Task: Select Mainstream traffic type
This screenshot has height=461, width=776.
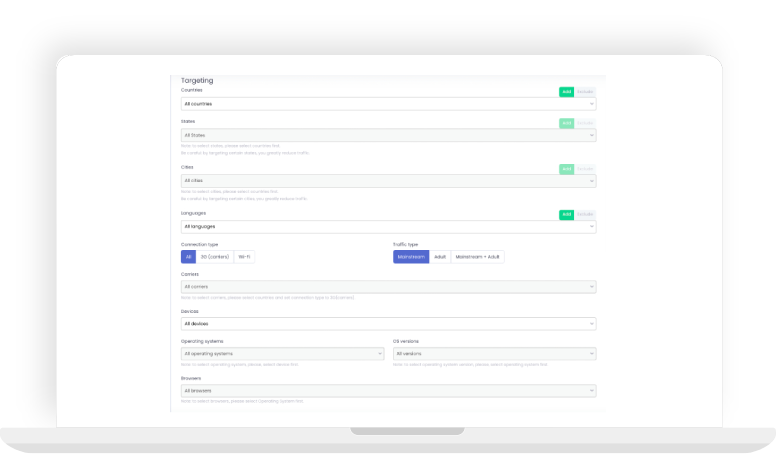Action: click(411, 257)
